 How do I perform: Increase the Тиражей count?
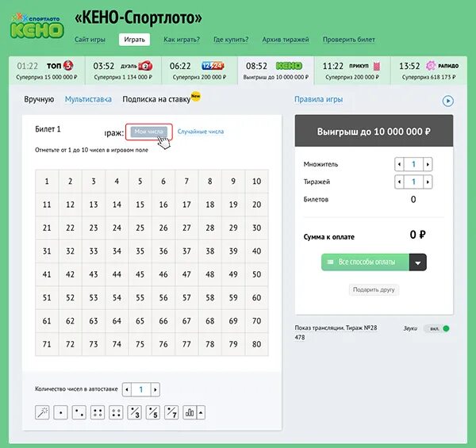pyautogui.click(x=428, y=182)
